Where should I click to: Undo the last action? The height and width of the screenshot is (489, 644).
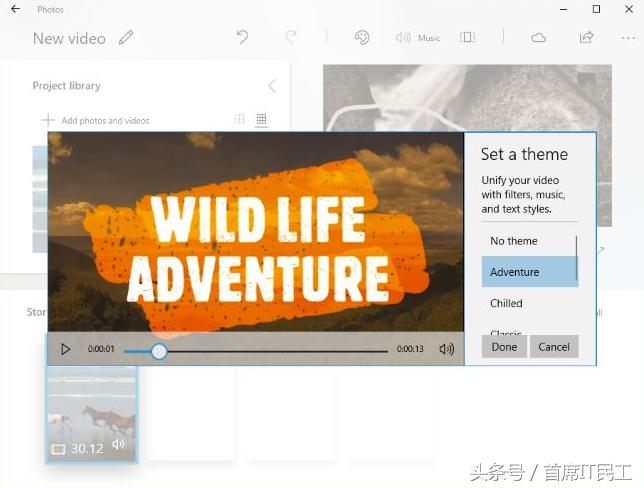[242, 37]
